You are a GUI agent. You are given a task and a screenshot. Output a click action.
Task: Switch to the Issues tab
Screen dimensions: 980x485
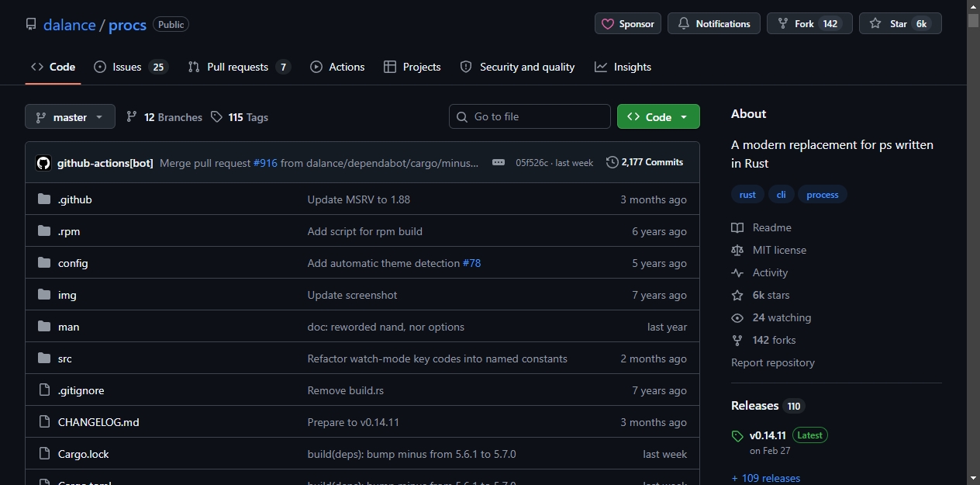click(x=130, y=68)
